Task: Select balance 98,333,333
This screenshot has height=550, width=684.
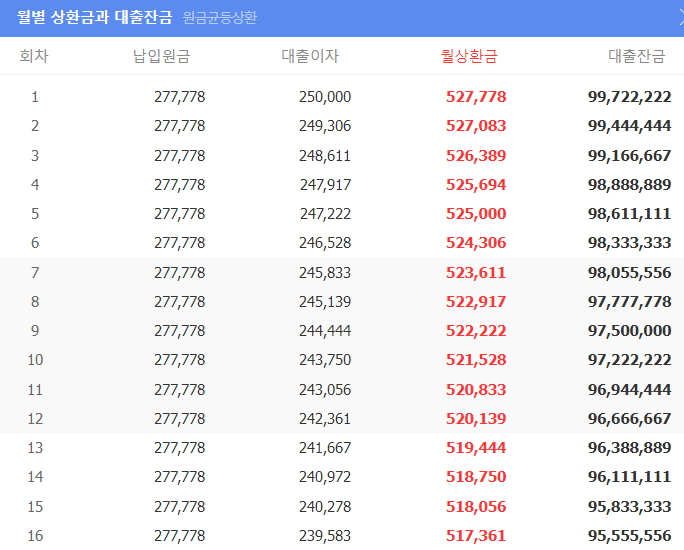Action: 629,243
